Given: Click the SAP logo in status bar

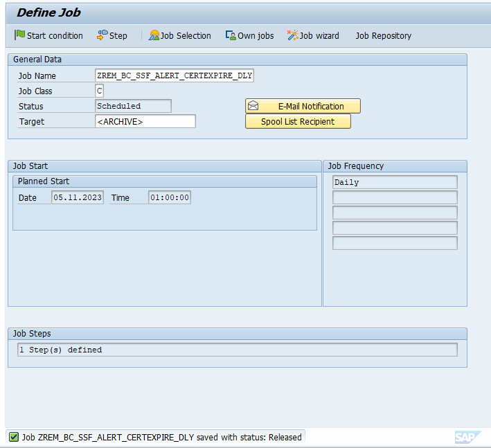Looking at the screenshot, I should point(465,437).
